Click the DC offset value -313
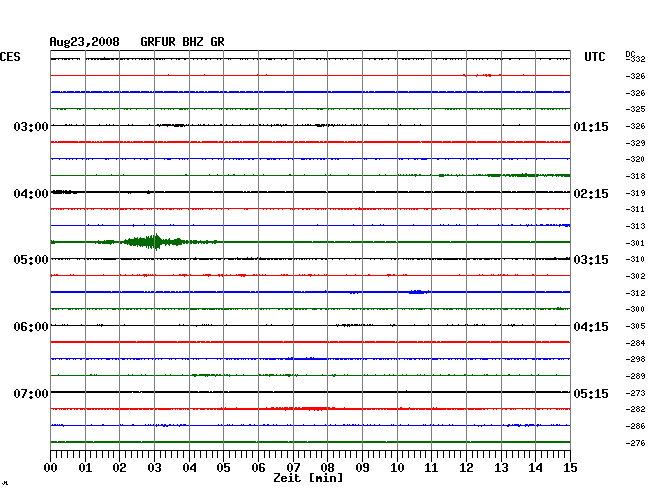 coord(635,226)
